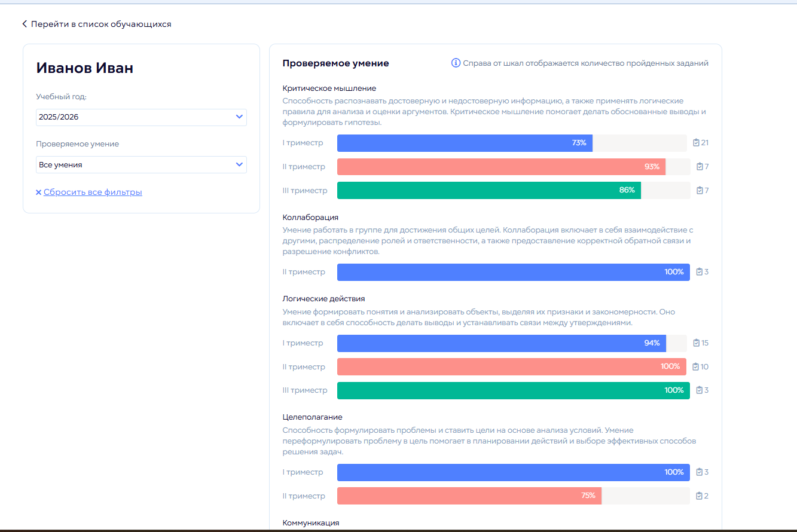Click the Проверяемое умение heading in results panel
The image size is (797, 532).
(336, 63)
